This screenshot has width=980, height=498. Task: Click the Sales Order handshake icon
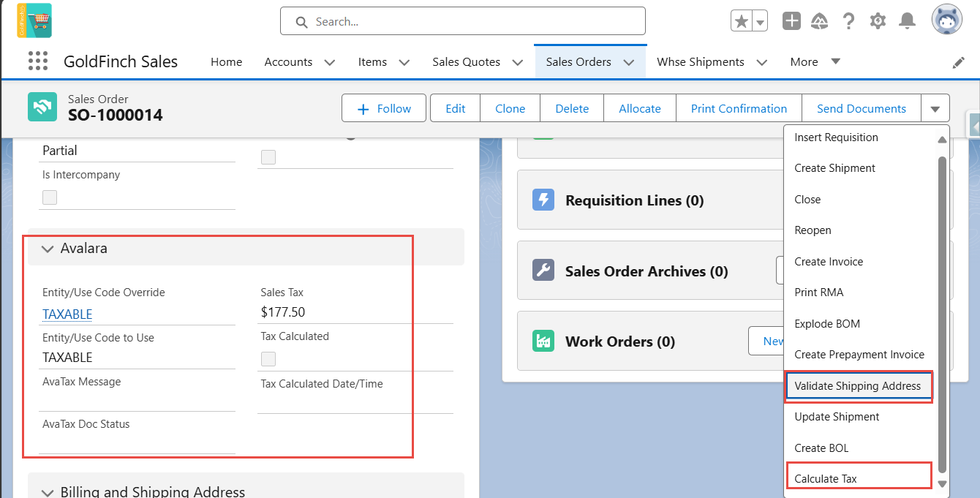[42, 107]
